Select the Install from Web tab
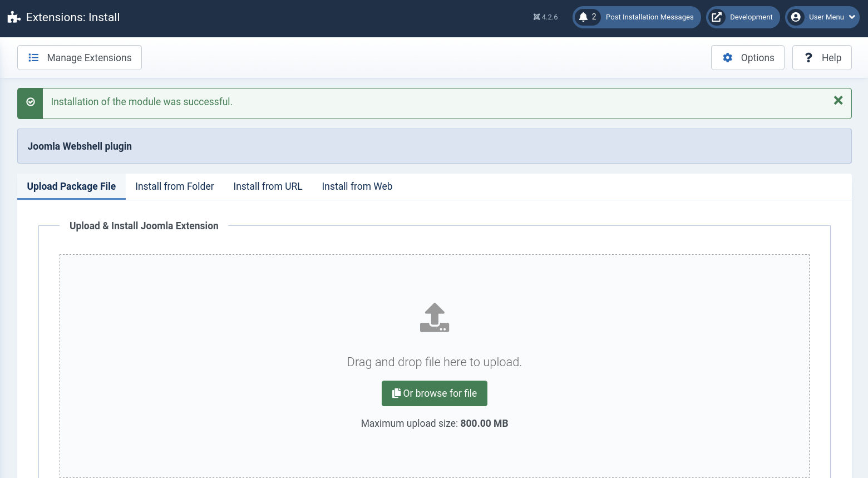Screen dimensions: 868x478 click(357, 186)
